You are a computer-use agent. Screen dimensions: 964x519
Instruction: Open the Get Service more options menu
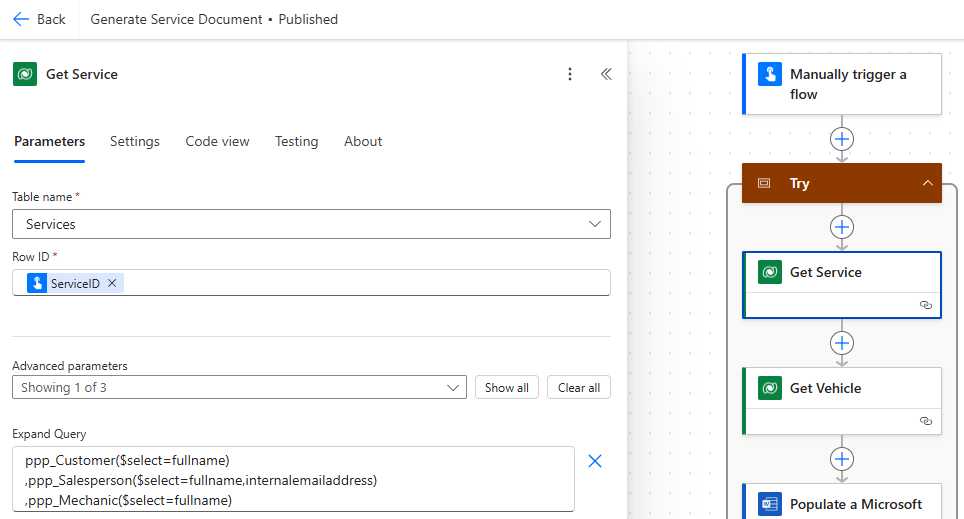point(570,74)
